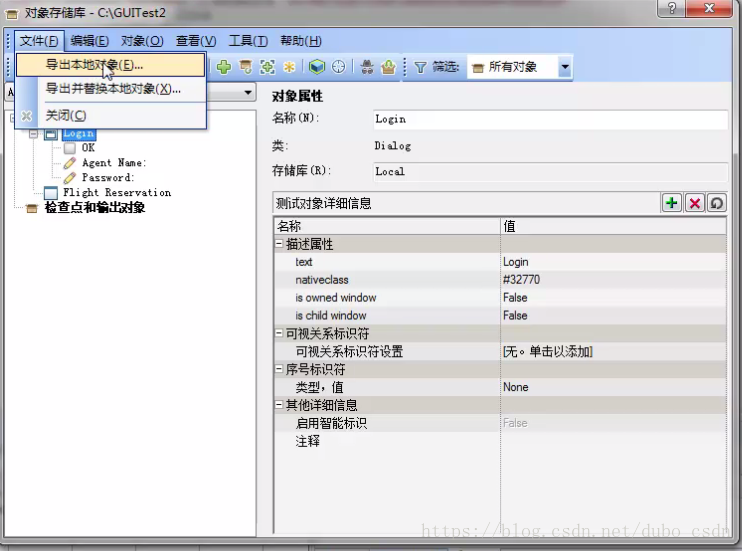Collapse the 序号标识符 section
Image resolution: width=742 pixels, height=551 pixels.
(279, 369)
